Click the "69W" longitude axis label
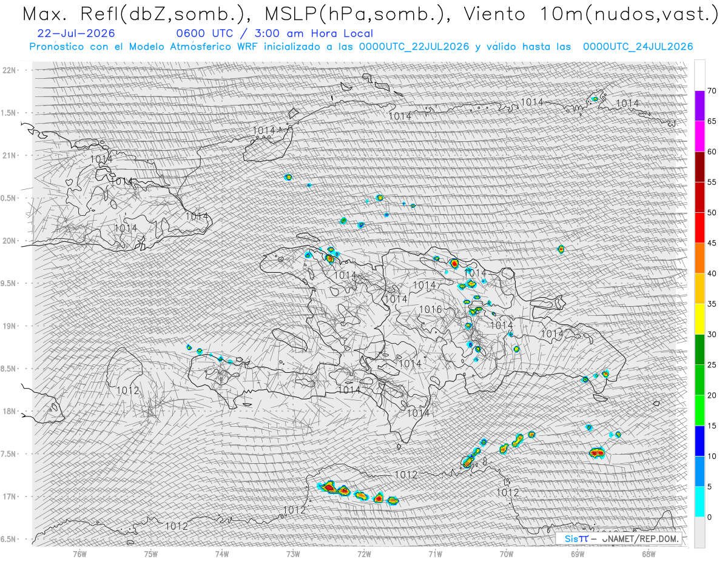728x562 pixels. [577, 554]
